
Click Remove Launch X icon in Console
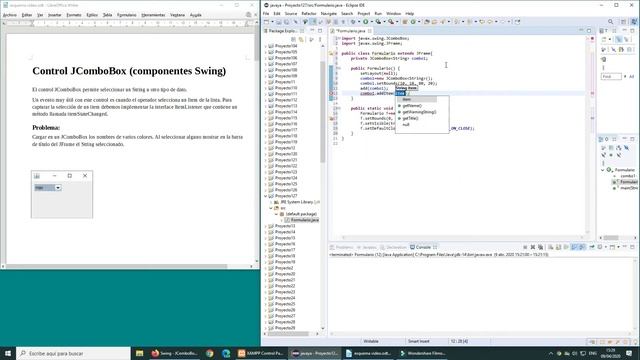[533, 247]
